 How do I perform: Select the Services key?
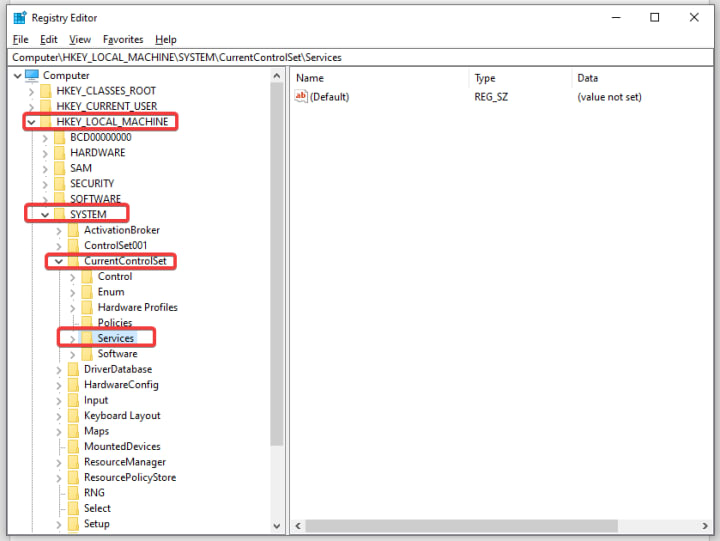tap(116, 338)
